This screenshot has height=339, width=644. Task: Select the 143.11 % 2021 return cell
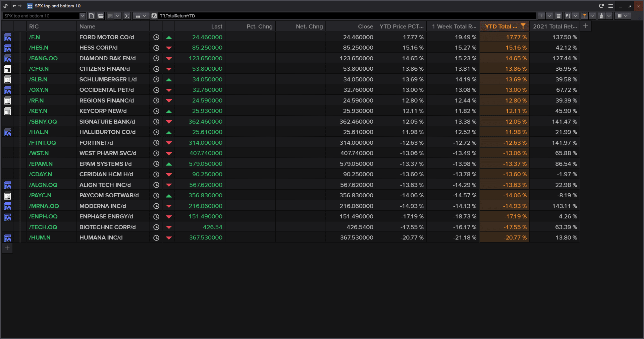555,206
